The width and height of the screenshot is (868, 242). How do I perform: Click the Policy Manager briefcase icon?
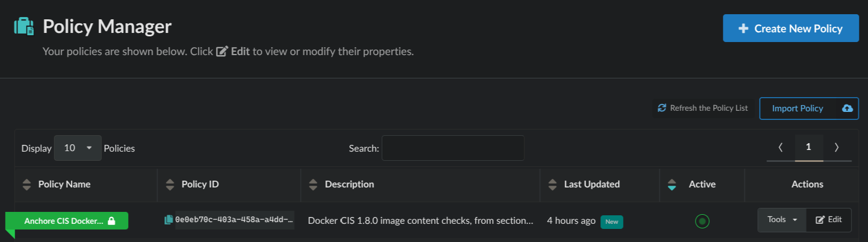click(x=24, y=27)
